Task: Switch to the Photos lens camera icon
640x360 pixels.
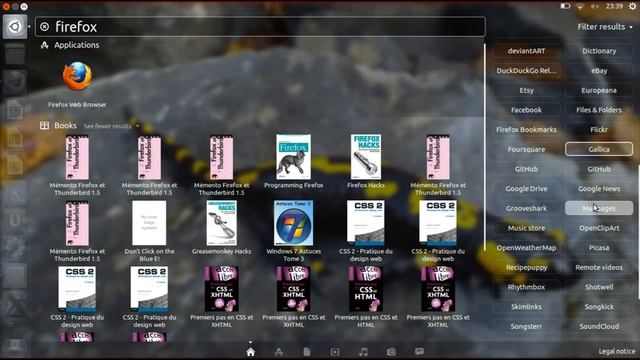Action: [x=391, y=352]
